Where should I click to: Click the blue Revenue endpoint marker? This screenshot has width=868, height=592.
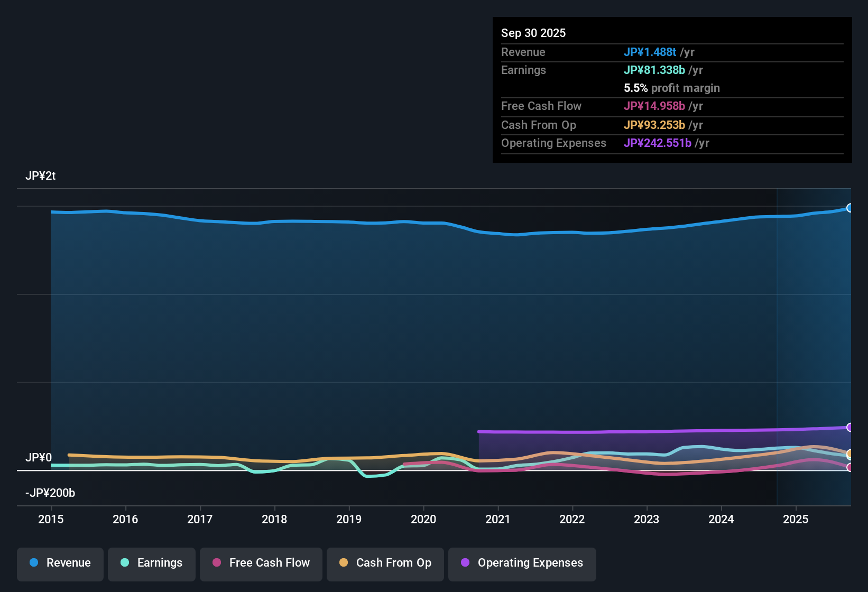point(849,208)
